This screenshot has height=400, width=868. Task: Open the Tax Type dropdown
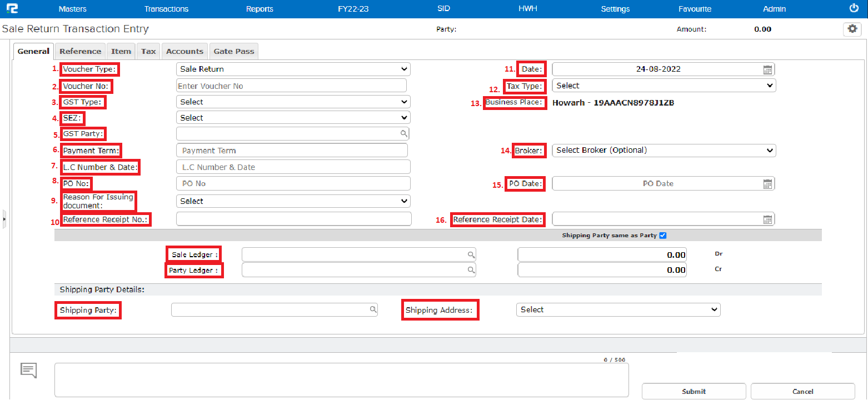(664, 86)
